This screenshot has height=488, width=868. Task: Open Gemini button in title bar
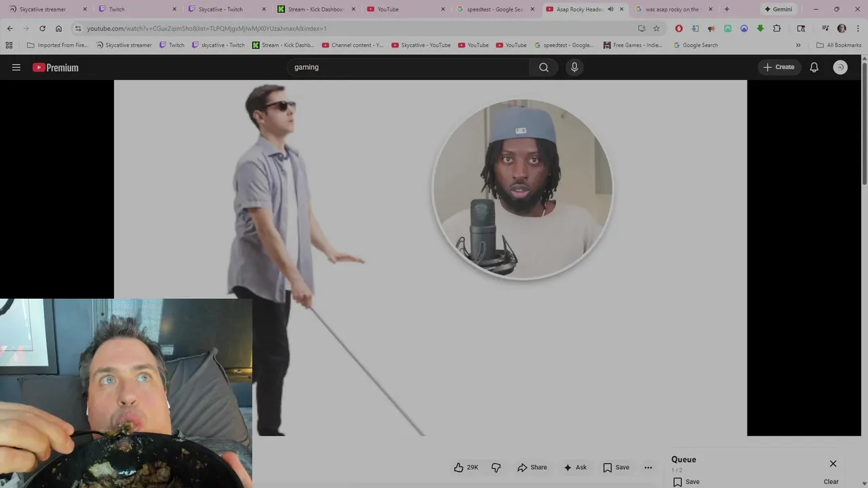[x=778, y=9]
